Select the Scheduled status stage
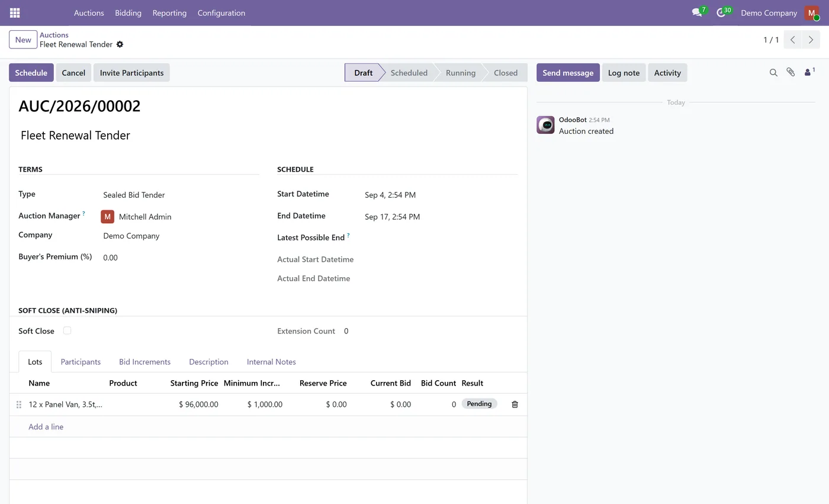Image resolution: width=829 pixels, height=504 pixels. coord(409,73)
